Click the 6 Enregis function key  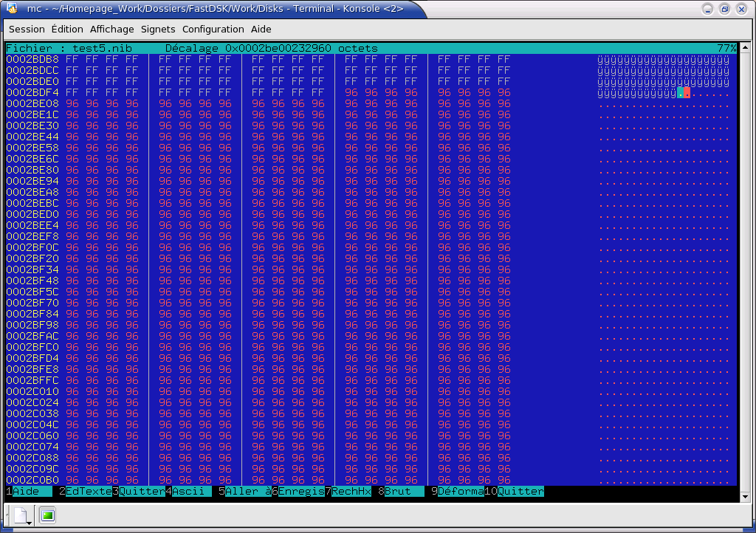tap(298, 491)
